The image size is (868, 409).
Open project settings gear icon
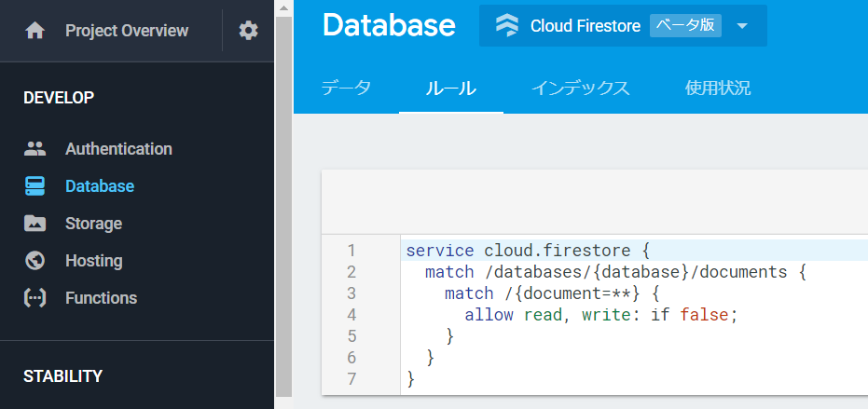[x=248, y=31]
